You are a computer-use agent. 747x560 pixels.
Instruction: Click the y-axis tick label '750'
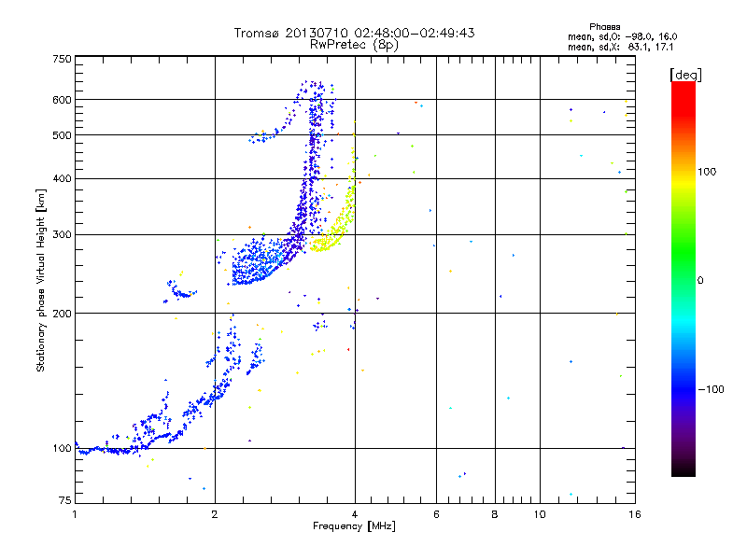[62, 59]
